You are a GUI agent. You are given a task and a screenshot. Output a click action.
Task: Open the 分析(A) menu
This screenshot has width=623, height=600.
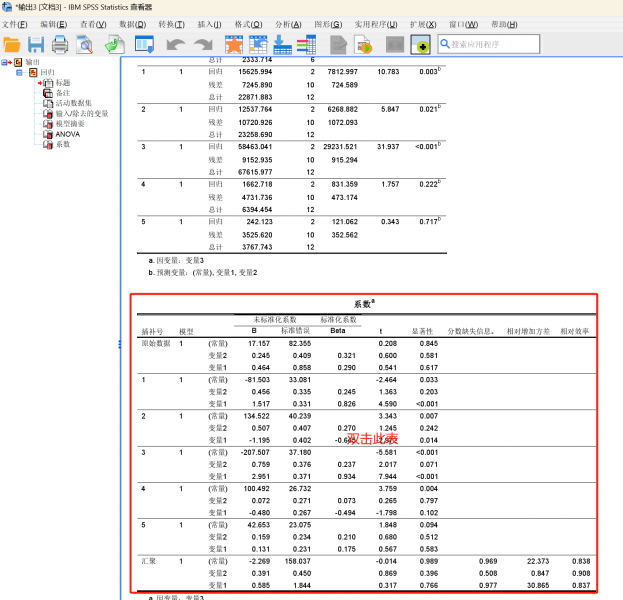click(288, 25)
